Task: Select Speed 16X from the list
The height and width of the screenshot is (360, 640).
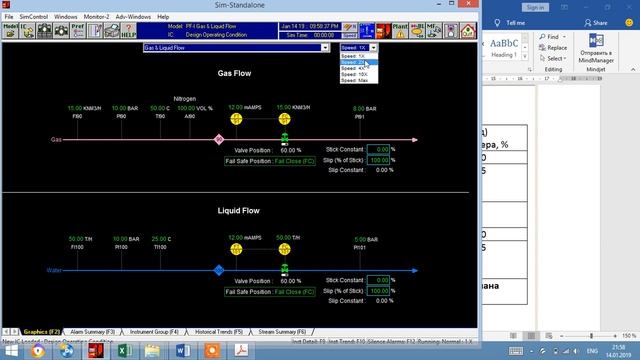Action: tap(359, 74)
